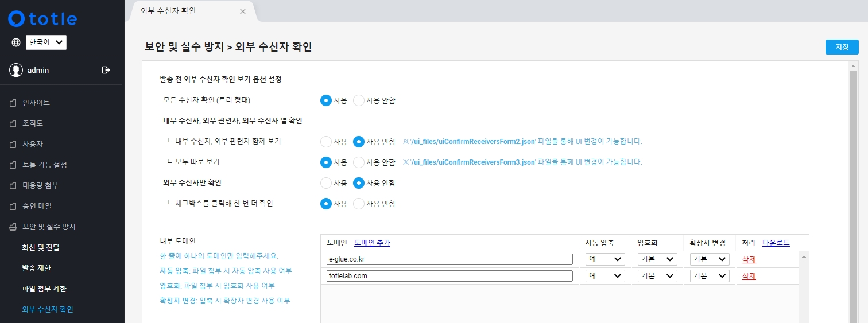Screen dimensions: 868x323
Task: Click the globe language icon
Action: pos(16,42)
